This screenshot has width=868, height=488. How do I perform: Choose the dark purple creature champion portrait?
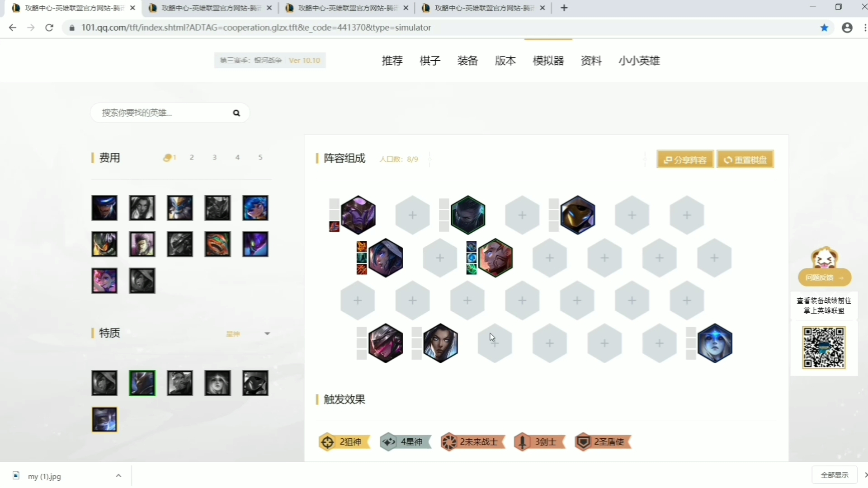tap(255, 244)
